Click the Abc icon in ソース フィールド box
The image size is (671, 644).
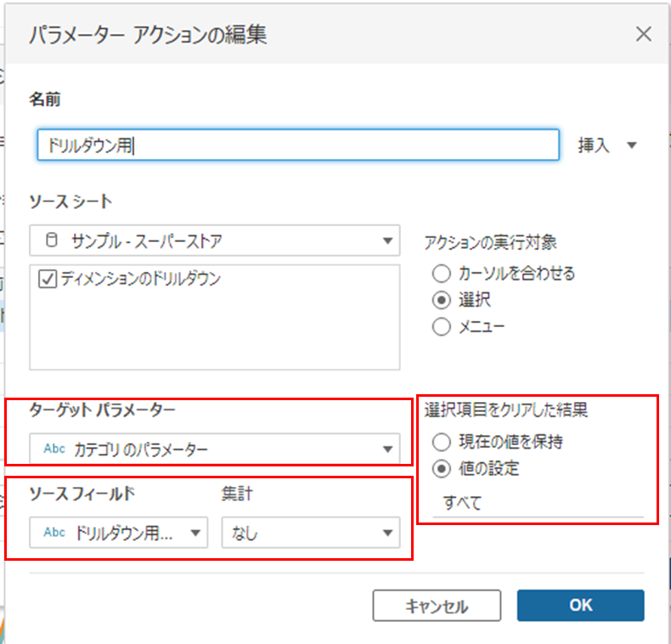tap(54, 533)
